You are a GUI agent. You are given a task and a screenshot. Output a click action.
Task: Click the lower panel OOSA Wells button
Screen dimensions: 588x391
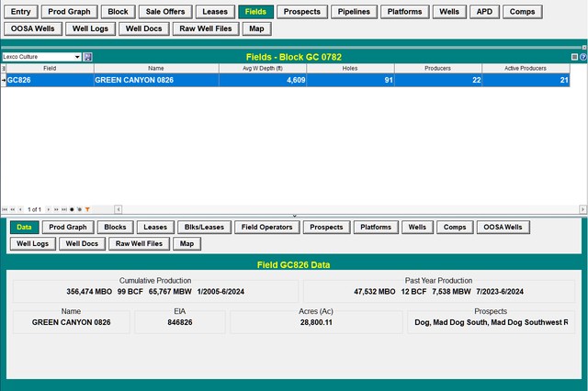tap(503, 227)
